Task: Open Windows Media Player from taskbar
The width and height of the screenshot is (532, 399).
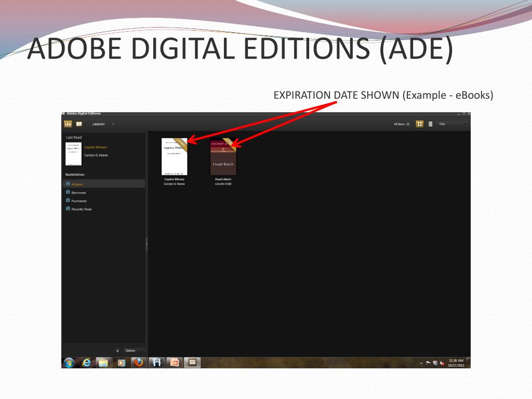Action: coord(121,363)
